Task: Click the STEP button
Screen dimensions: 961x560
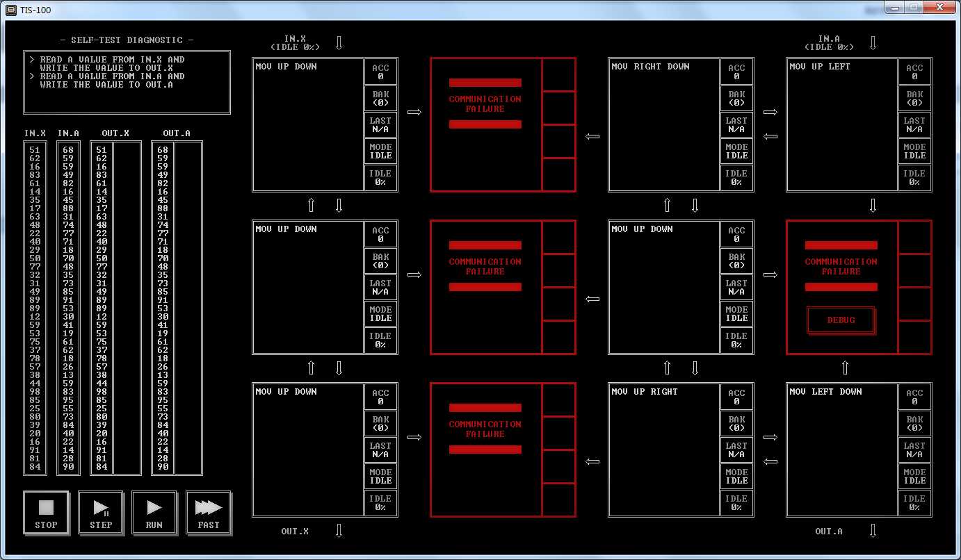Action: tap(101, 513)
